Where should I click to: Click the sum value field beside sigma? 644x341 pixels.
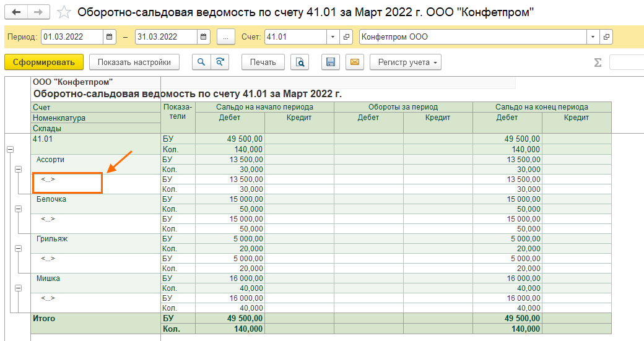[x=627, y=63]
